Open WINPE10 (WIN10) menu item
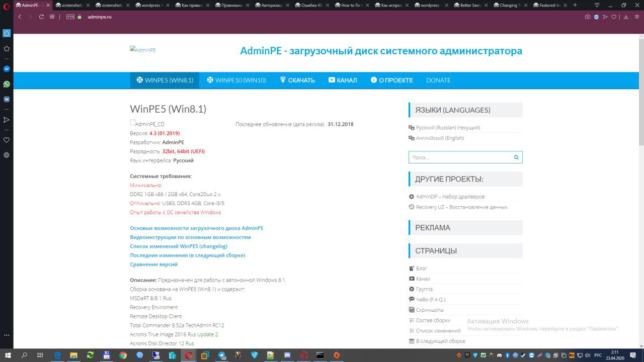Screen dimensions: 644x362 click(x=236, y=80)
